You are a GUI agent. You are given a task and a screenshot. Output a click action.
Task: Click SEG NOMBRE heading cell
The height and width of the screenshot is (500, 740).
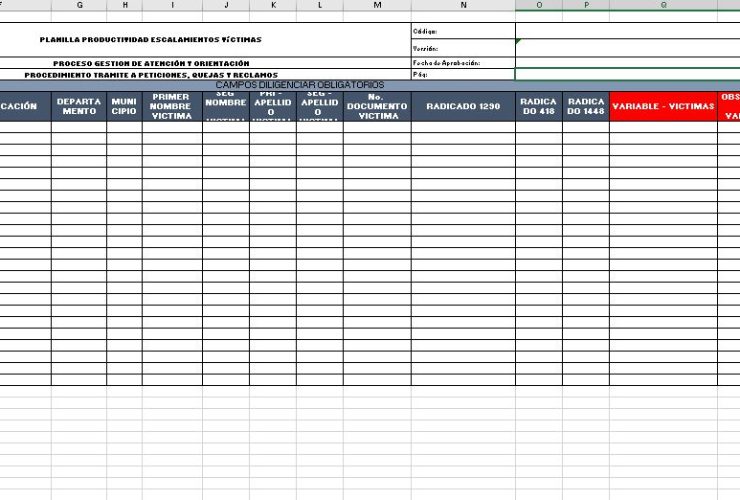(226, 107)
